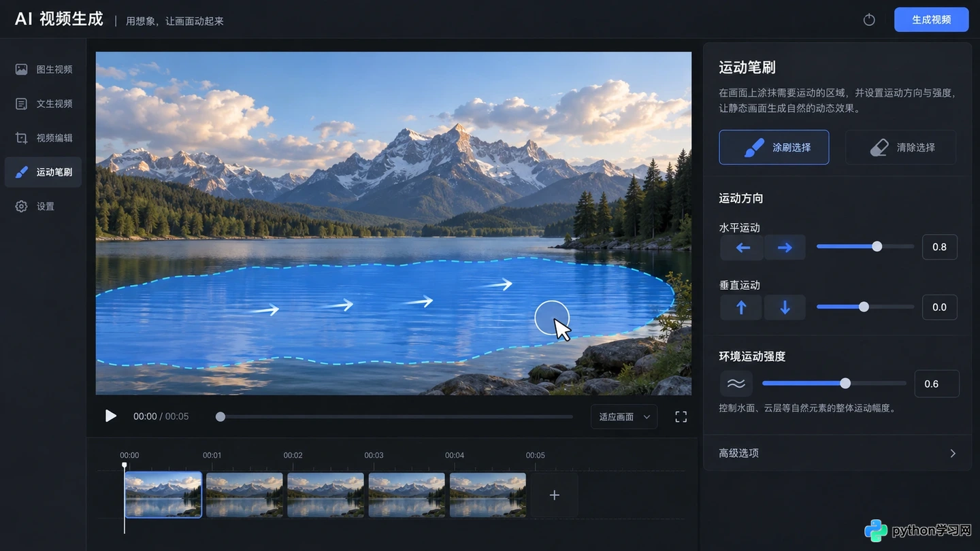980x551 pixels.
Task: Set 水平运动 direction to left arrow
Action: (742, 248)
